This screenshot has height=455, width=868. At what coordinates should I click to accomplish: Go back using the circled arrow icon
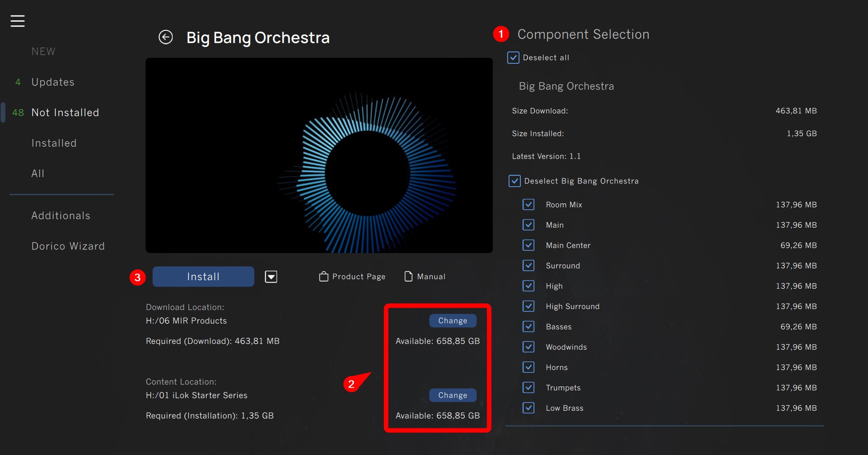(x=166, y=37)
